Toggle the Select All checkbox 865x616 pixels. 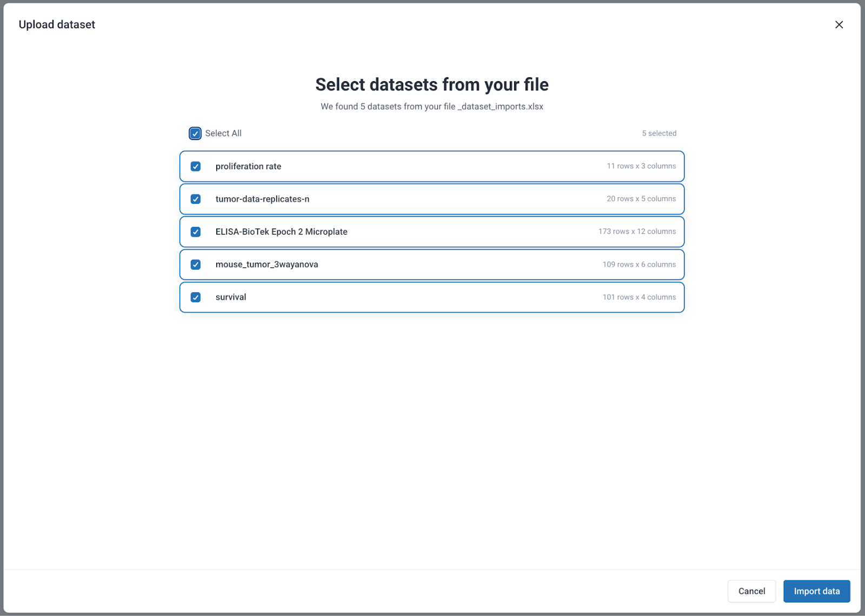pyautogui.click(x=195, y=133)
